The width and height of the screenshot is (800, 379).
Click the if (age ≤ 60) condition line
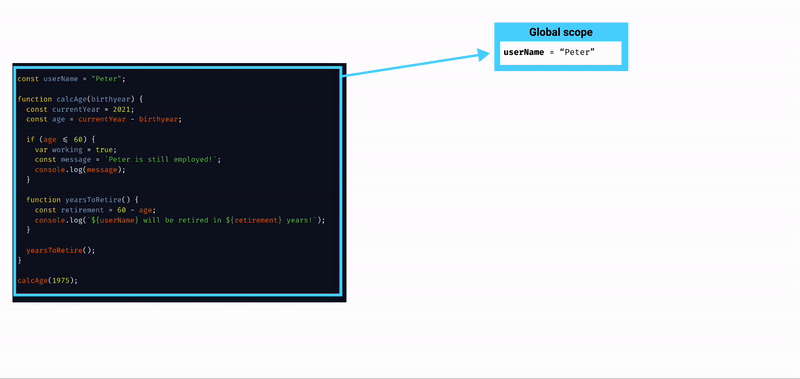coord(61,139)
